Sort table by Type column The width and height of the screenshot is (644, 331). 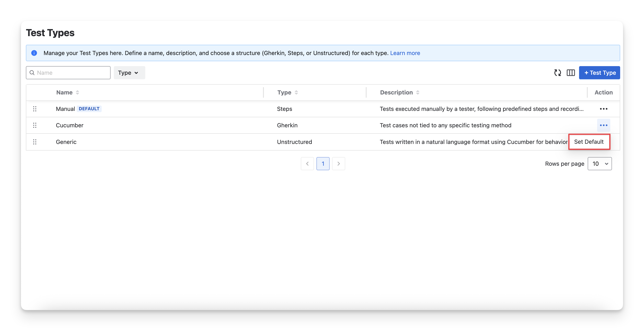point(296,92)
